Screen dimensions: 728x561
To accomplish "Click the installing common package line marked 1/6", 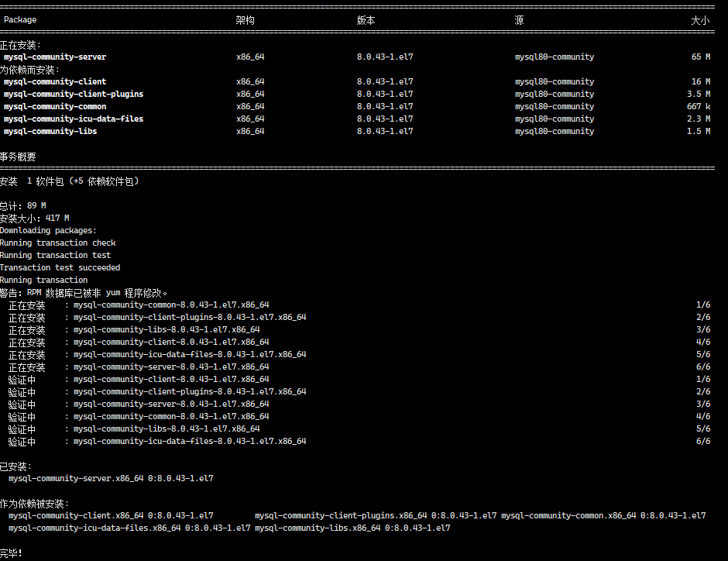I will pos(359,305).
